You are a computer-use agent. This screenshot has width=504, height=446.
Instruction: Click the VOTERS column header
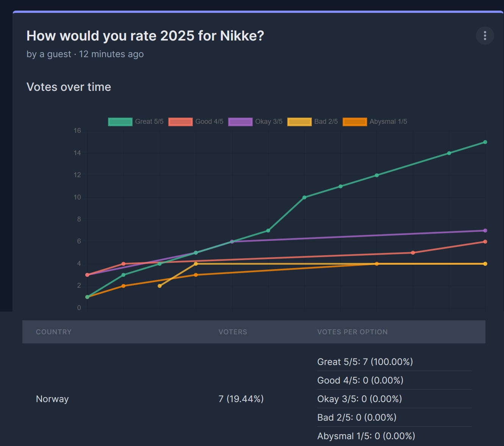pyautogui.click(x=233, y=332)
